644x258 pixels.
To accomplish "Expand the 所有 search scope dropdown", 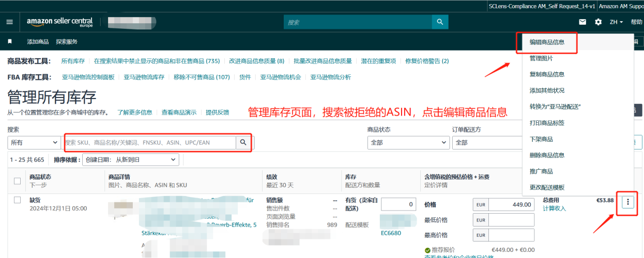I will [x=34, y=142].
